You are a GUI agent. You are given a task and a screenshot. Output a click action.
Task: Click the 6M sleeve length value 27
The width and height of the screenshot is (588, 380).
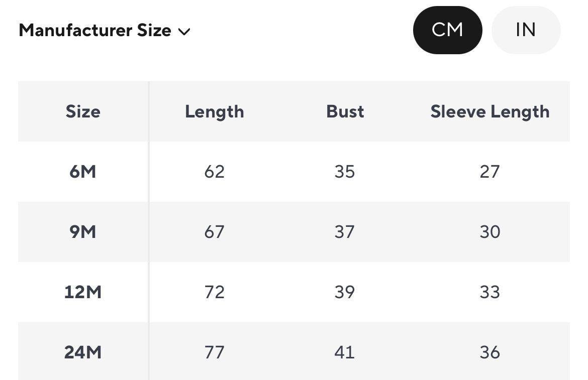[489, 172]
